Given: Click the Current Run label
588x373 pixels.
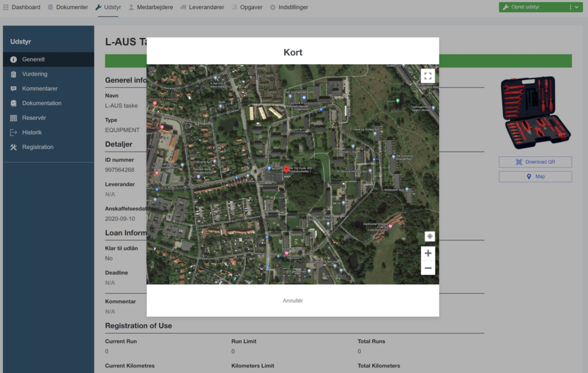Looking at the screenshot, I should point(121,341).
